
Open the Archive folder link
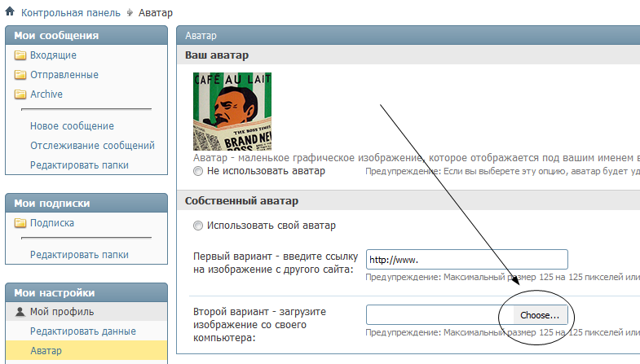tap(46, 94)
